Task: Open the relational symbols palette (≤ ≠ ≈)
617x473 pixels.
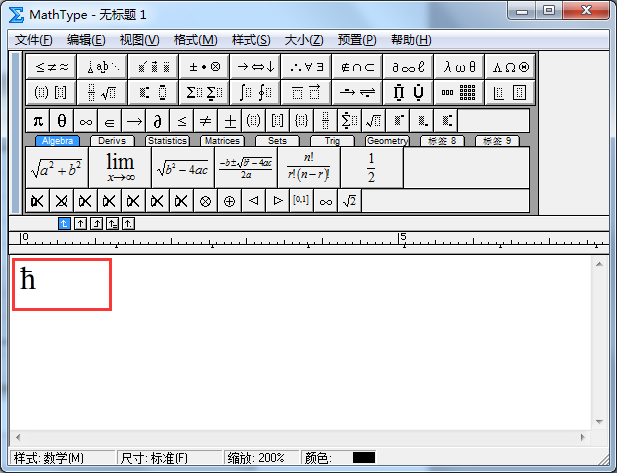Action: click(52, 66)
